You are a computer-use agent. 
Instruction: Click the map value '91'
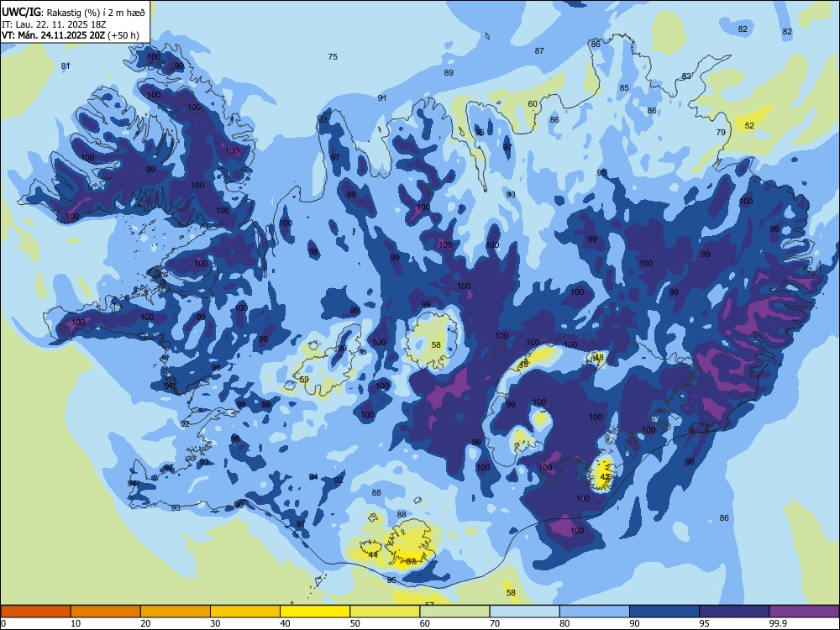click(x=382, y=98)
